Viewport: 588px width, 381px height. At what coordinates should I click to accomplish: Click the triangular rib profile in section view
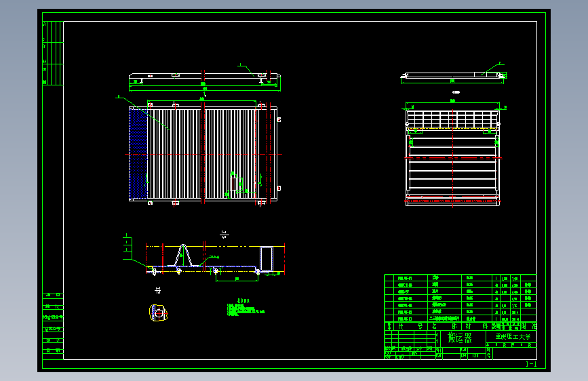[x=183, y=256]
